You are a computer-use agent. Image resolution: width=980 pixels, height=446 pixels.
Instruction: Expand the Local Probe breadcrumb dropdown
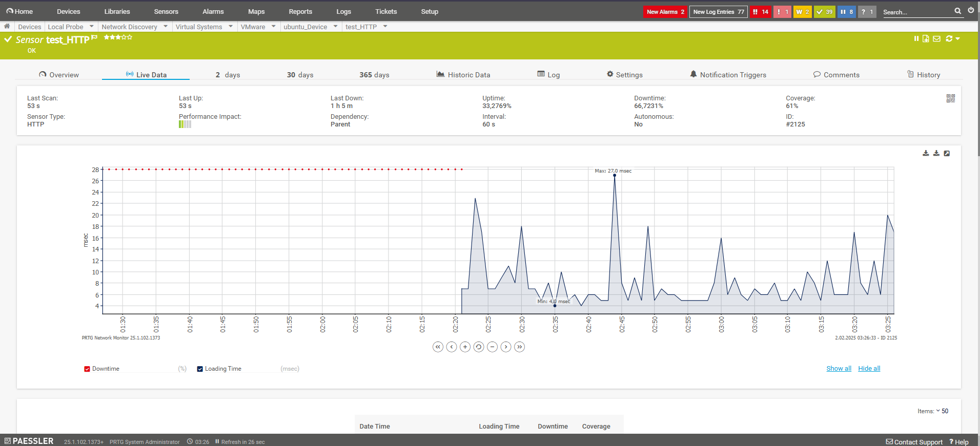point(92,26)
